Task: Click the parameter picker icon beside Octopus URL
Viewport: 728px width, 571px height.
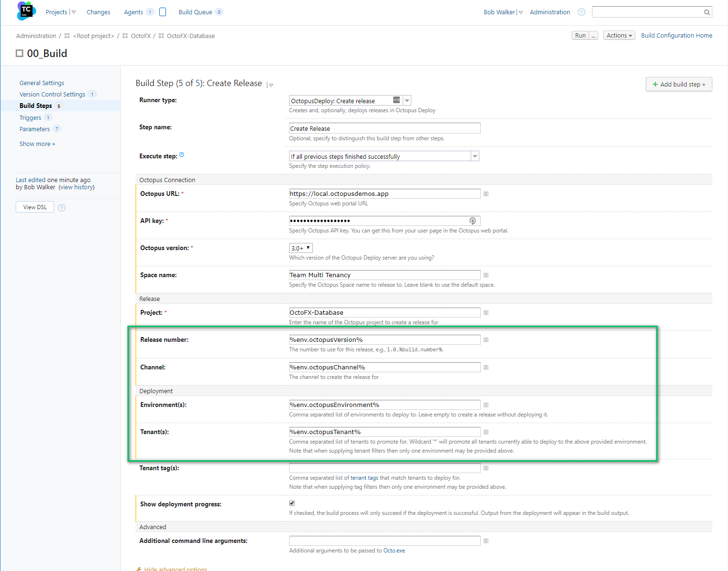Action: pos(486,194)
